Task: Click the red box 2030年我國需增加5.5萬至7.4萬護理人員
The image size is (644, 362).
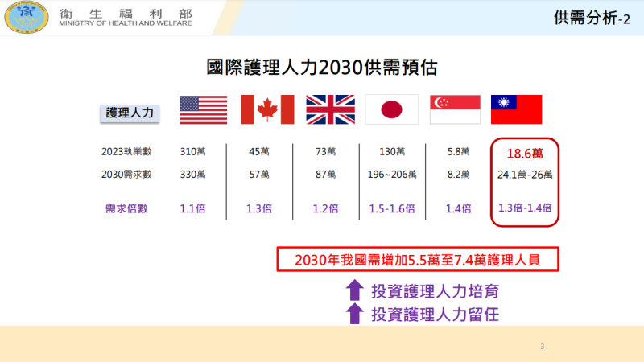Action: [x=418, y=259]
